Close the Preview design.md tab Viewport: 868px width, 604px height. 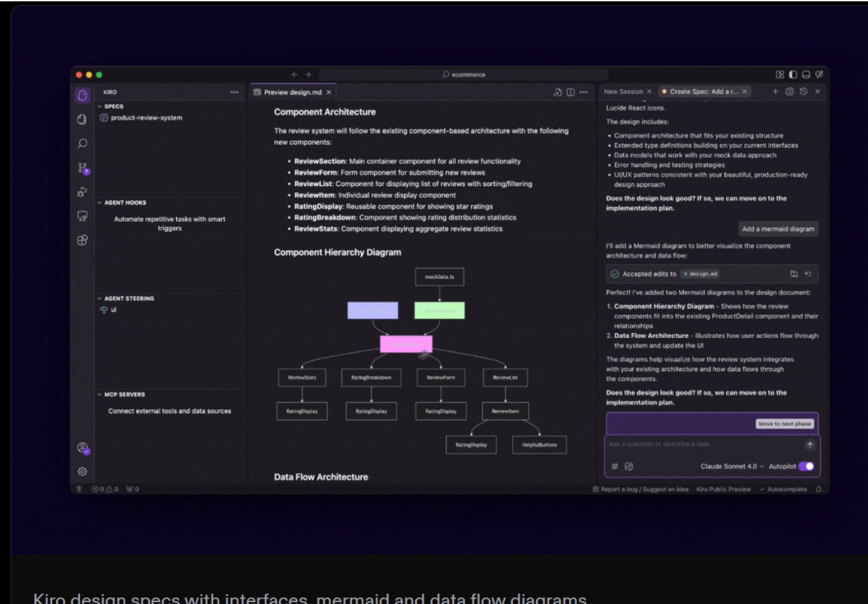pyautogui.click(x=329, y=92)
